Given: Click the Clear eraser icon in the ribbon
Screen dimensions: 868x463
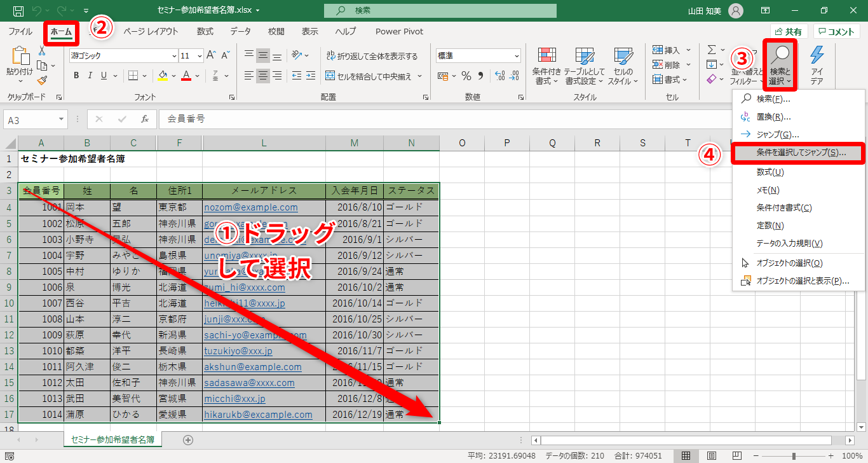Looking at the screenshot, I should point(712,79).
